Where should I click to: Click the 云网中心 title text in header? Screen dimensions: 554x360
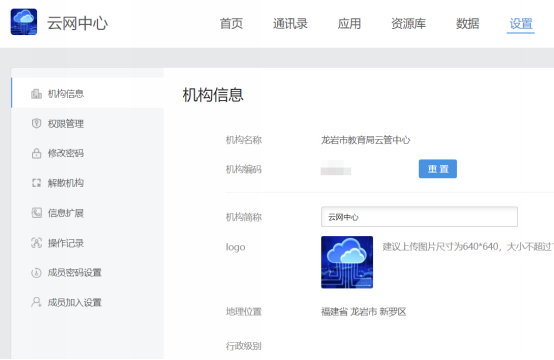pos(77,23)
